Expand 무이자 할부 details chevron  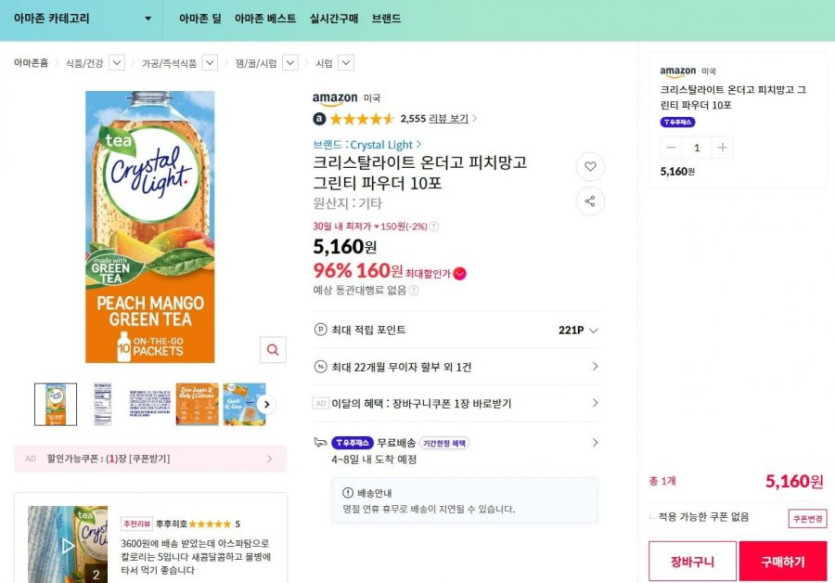(595, 367)
